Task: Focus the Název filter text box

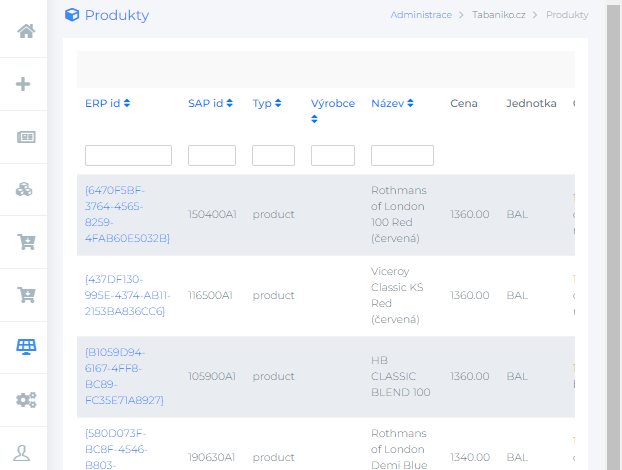Action: coord(402,156)
